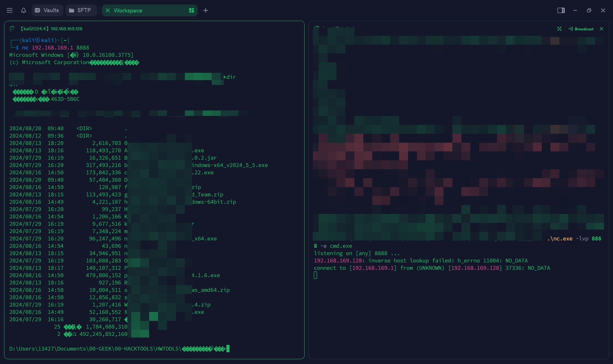Screen dimensions: 613x364
Task: Click the file size 118,493,270
Action: [x=103, y=150]
